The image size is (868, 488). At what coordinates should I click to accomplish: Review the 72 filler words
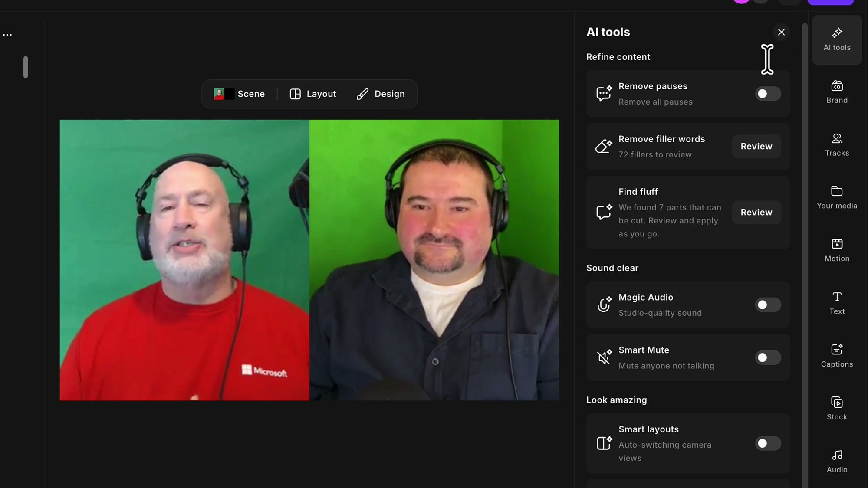[x=756, y=146]
